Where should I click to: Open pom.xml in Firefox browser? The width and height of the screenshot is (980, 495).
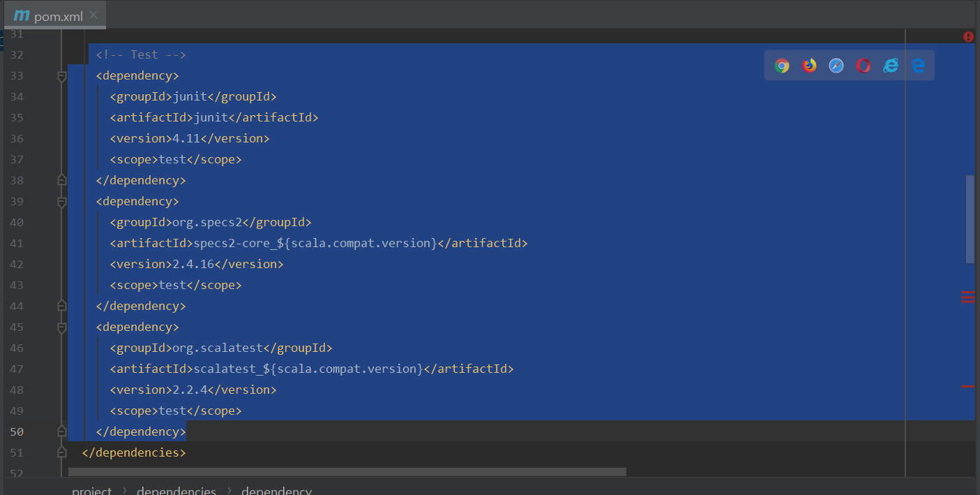point(809,66)
